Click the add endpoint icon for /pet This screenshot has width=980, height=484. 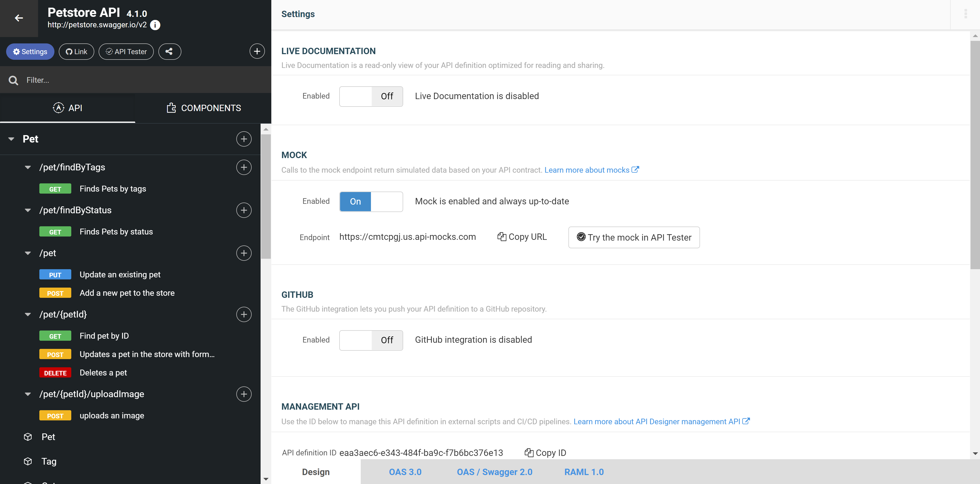tap(244, 253)
